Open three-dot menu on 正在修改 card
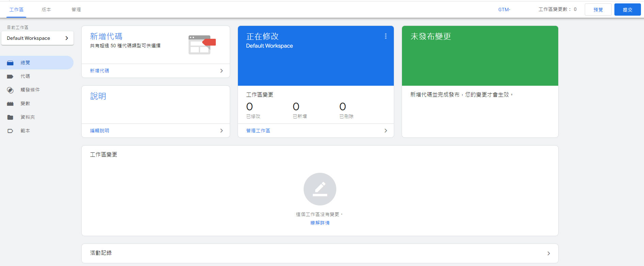Screen dimensions: 644x266 [x=386, y=36]
